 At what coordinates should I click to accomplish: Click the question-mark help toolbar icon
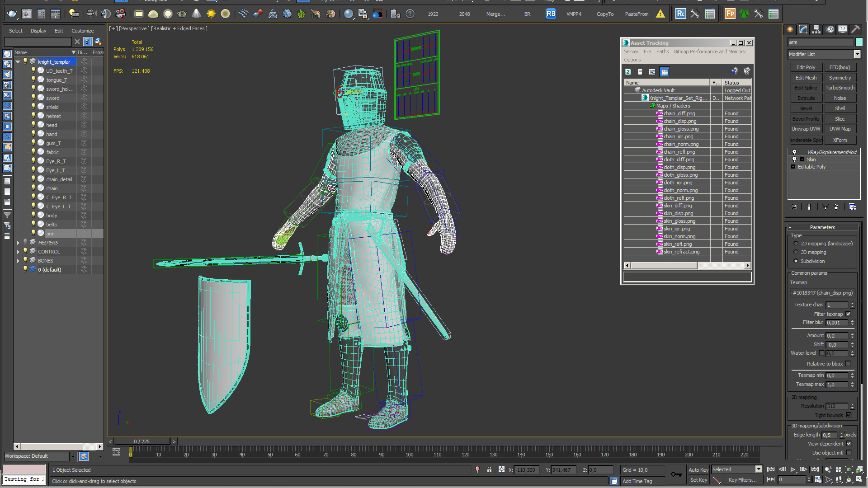pos(410,14)
